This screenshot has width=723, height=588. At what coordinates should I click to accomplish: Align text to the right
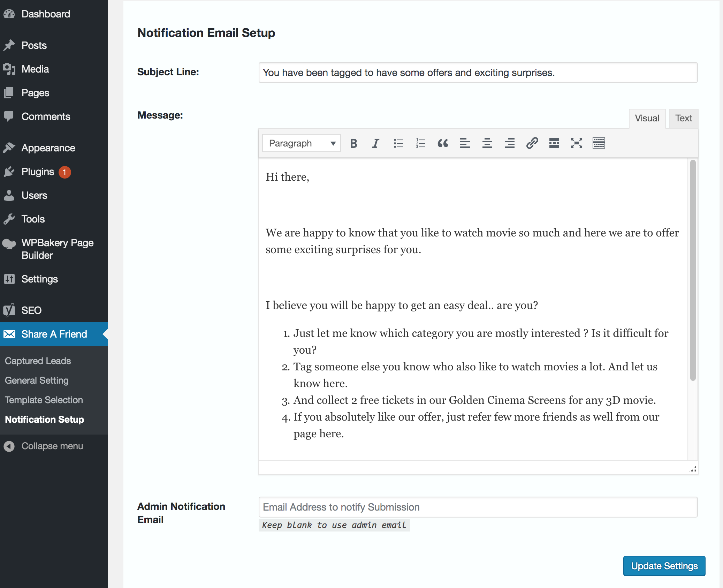pos(509,143)
